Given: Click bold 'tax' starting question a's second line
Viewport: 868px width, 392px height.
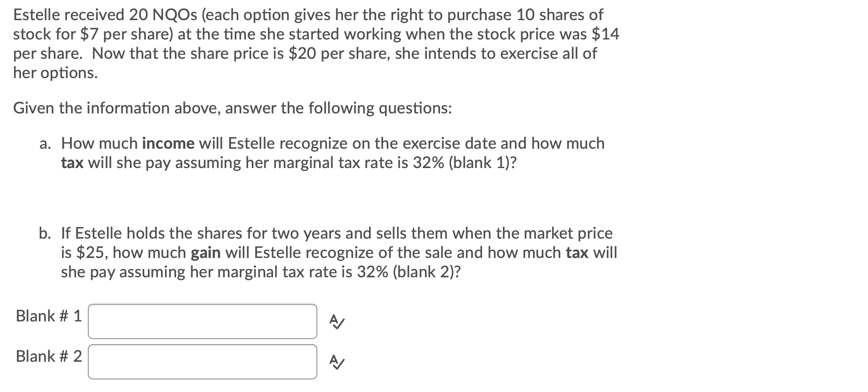Looking at the screenshot, I should 72,163.
